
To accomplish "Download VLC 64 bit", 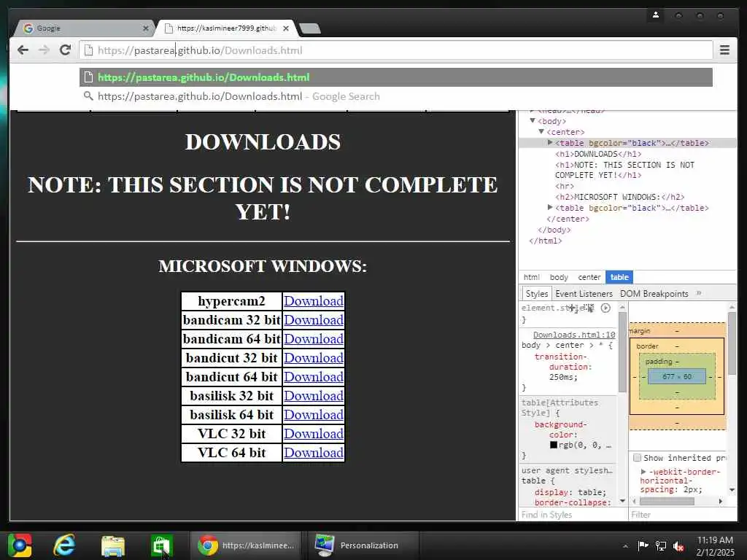I will [314, 453].
